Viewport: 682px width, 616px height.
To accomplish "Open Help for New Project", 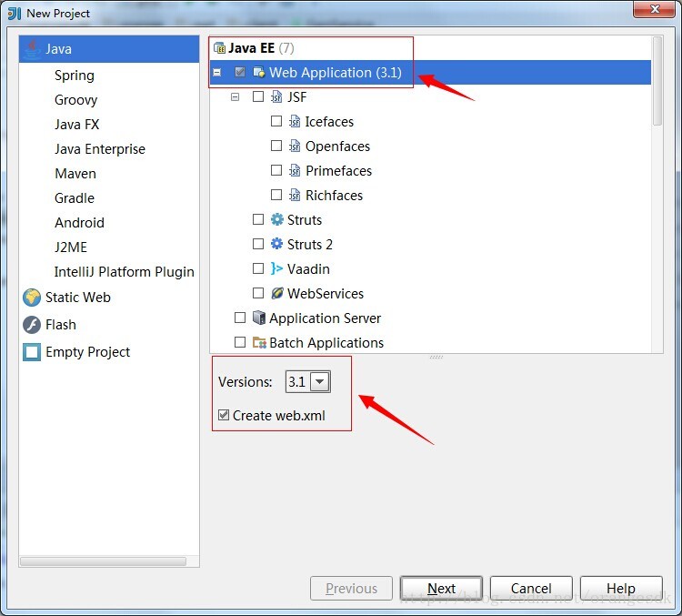I will (621, 589).
